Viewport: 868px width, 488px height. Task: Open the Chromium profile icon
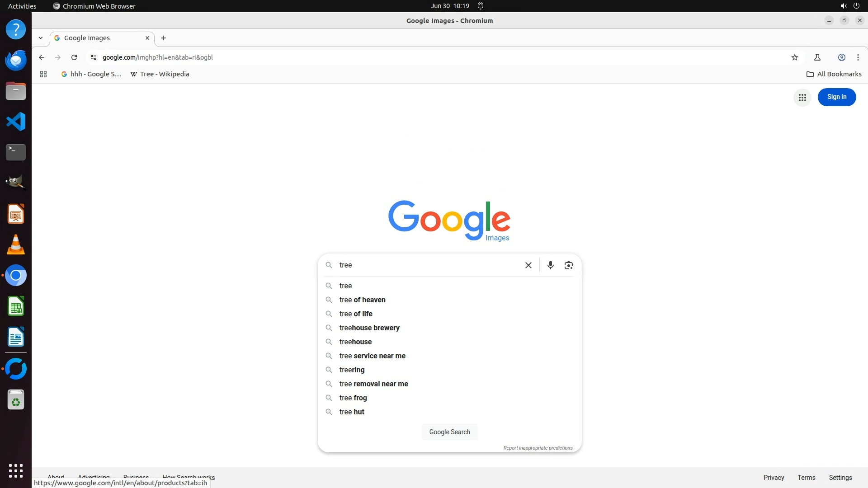841,57
